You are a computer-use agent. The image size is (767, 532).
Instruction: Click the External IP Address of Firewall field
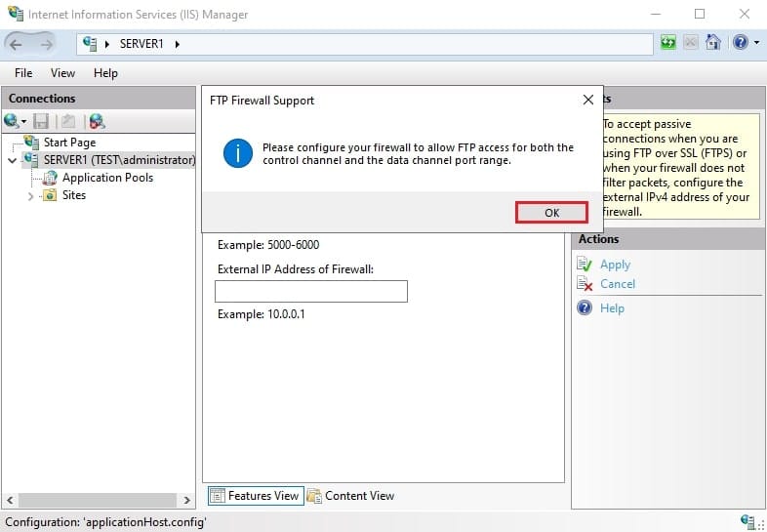point(311,291)
